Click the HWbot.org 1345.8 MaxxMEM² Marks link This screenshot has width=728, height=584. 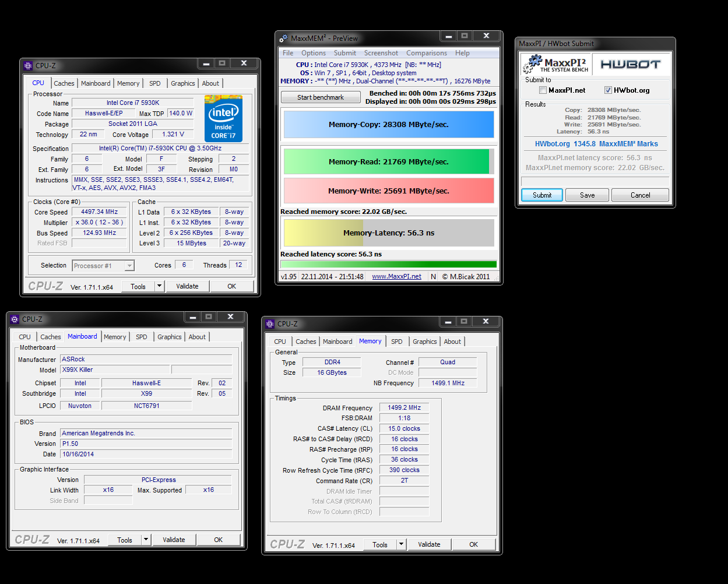pyautogui.click(x=596, y=144)
